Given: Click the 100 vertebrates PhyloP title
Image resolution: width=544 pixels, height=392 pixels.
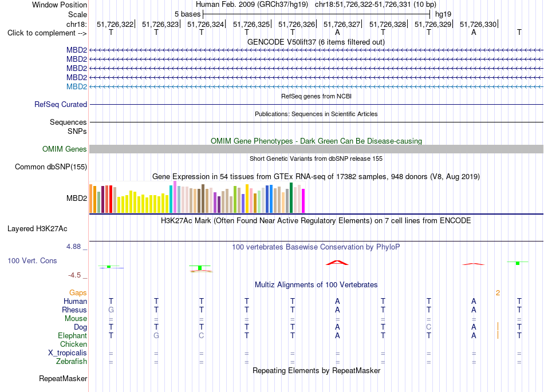Looking at the screenshot, I should pyautogui.click(x=316, y=247).
